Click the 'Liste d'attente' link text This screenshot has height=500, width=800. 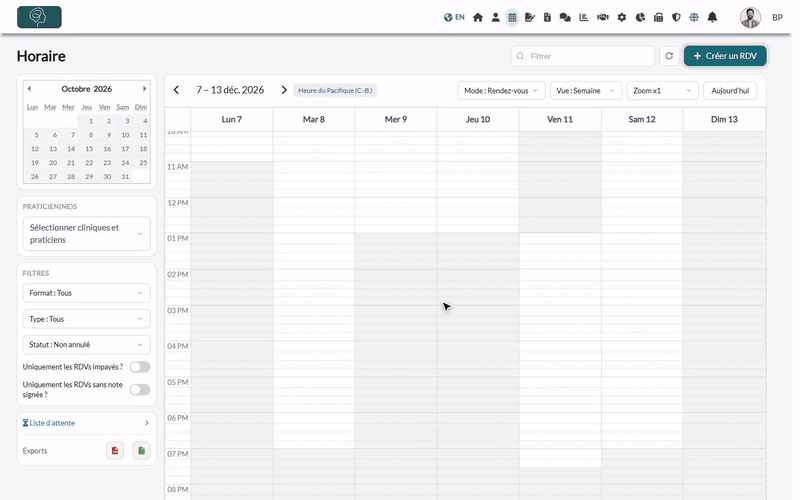coord(52,423)
